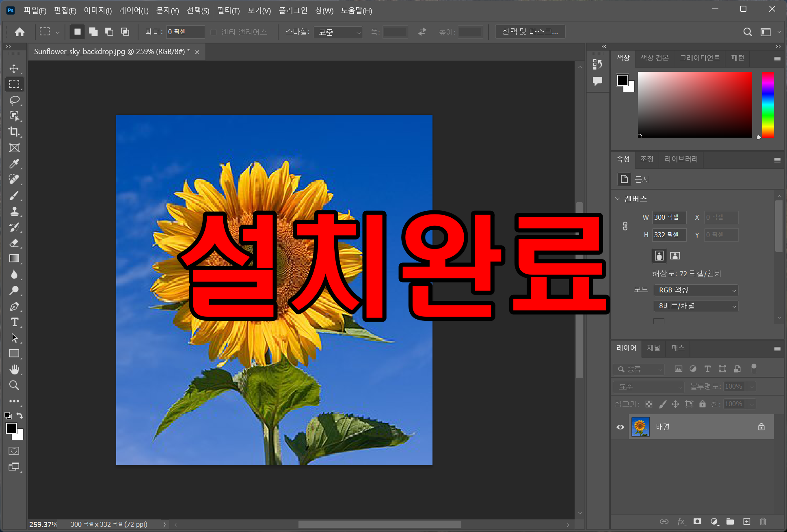Viewport: 787px width, 532px height.
Task: Click the Home button in options bar
Action: (19, 32)
